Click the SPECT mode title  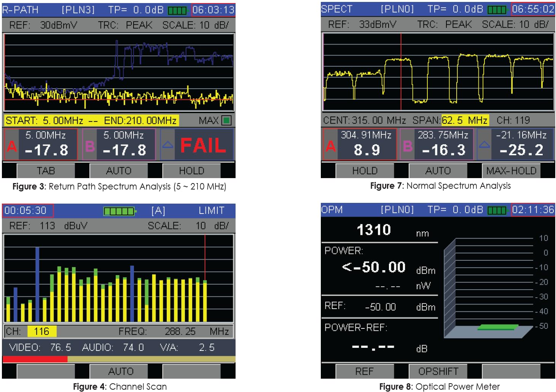337,9
